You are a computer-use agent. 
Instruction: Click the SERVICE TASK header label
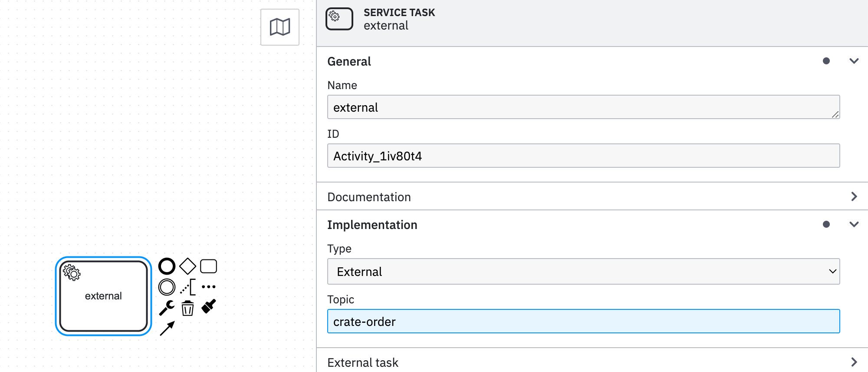pyautogui.click(x=399, y=13)
